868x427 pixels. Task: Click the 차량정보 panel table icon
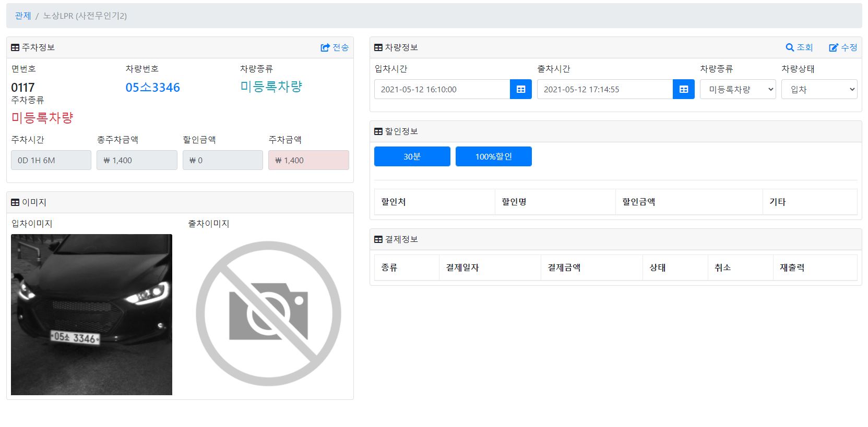point(378,47)
